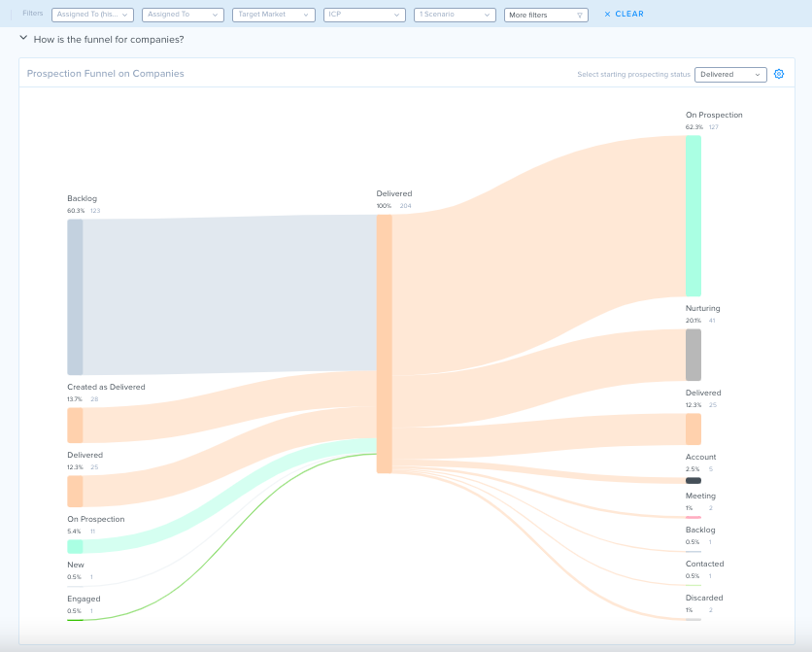Click the green On Prospection destination bar

point(694,216)
